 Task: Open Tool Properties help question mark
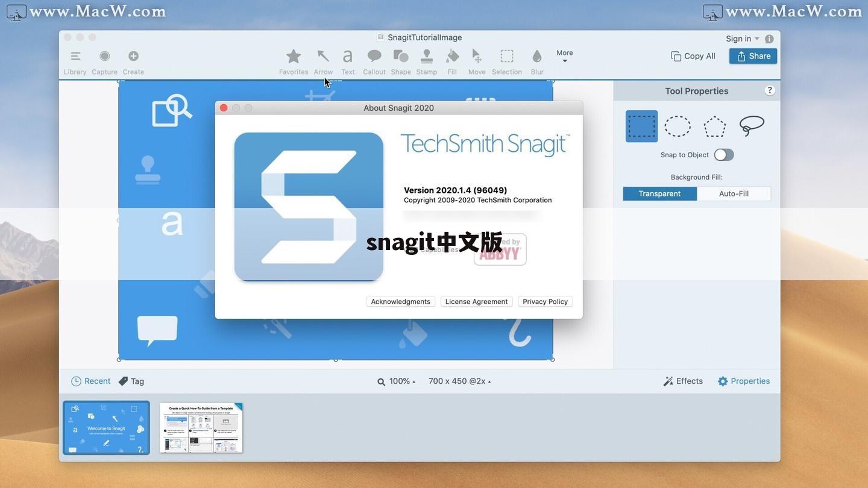pos(770,90)
